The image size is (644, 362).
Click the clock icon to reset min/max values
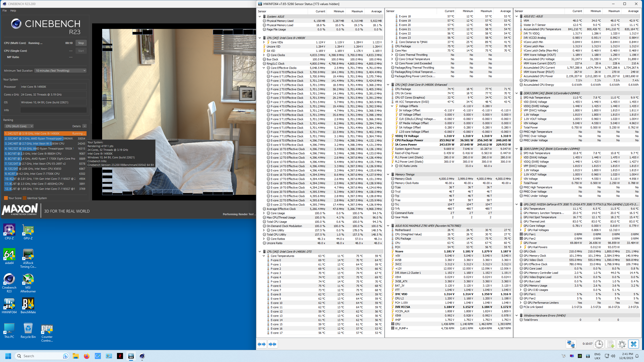click(599, 344)
